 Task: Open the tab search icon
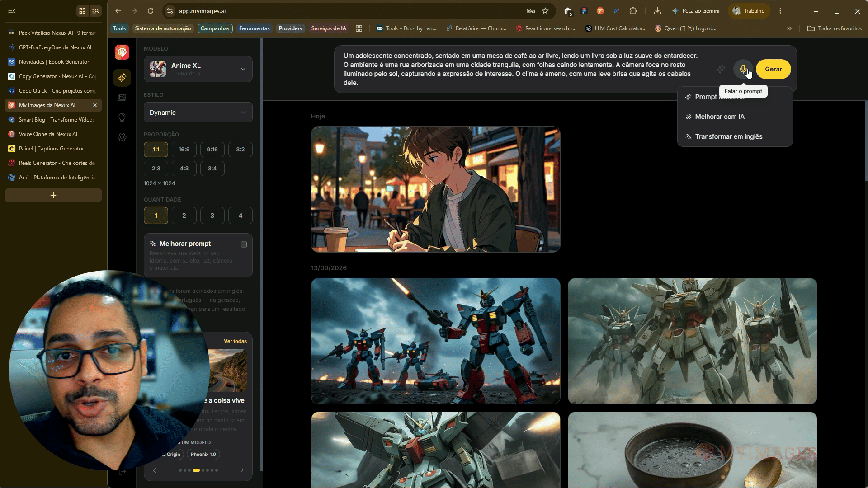point(96,11)
